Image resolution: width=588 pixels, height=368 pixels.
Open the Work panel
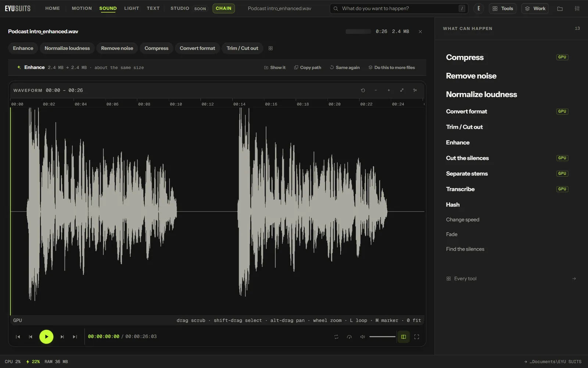[535, 8]
